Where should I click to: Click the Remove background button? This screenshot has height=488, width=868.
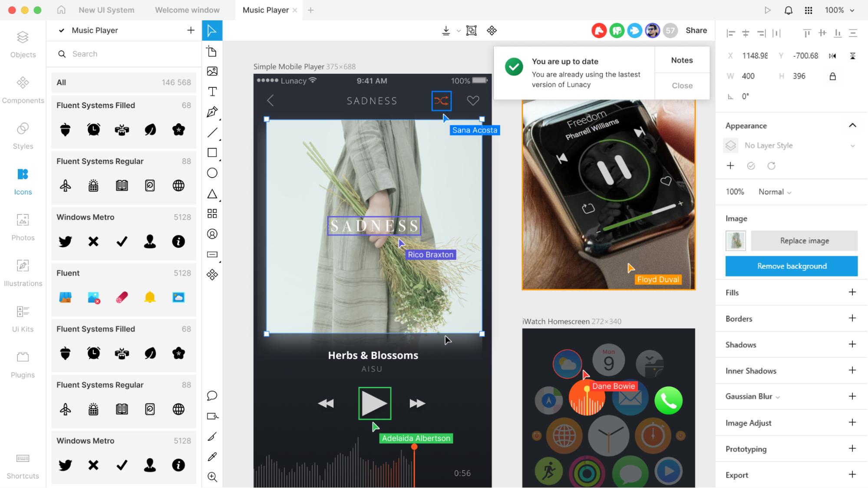click(791, 266)
